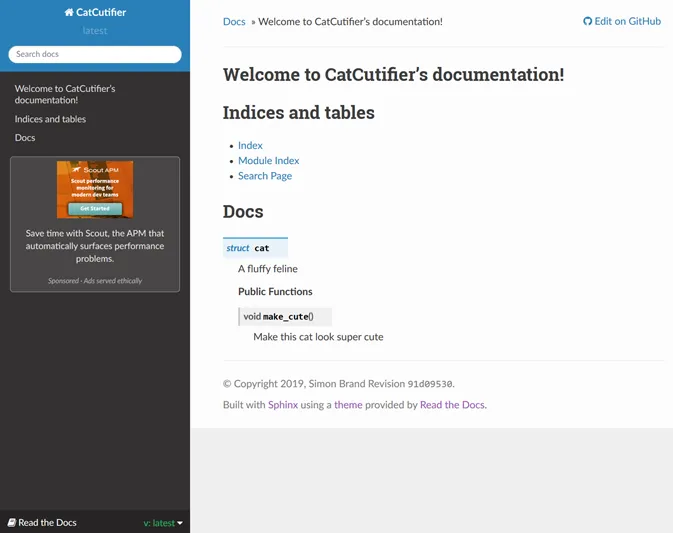Open the Module Index link
673x533 pixels.
coord(269,161)
